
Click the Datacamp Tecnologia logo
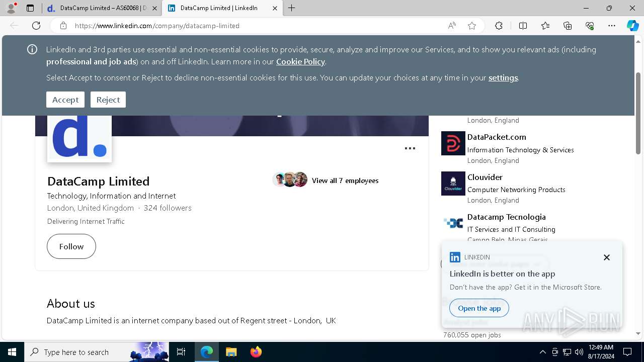coord(453,223)
